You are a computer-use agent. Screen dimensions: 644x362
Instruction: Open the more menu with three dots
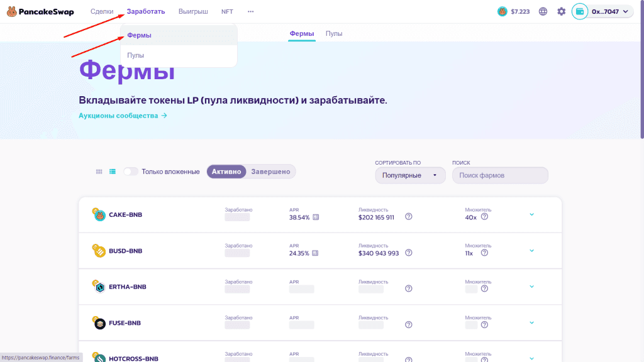click(x=250, y=11)
